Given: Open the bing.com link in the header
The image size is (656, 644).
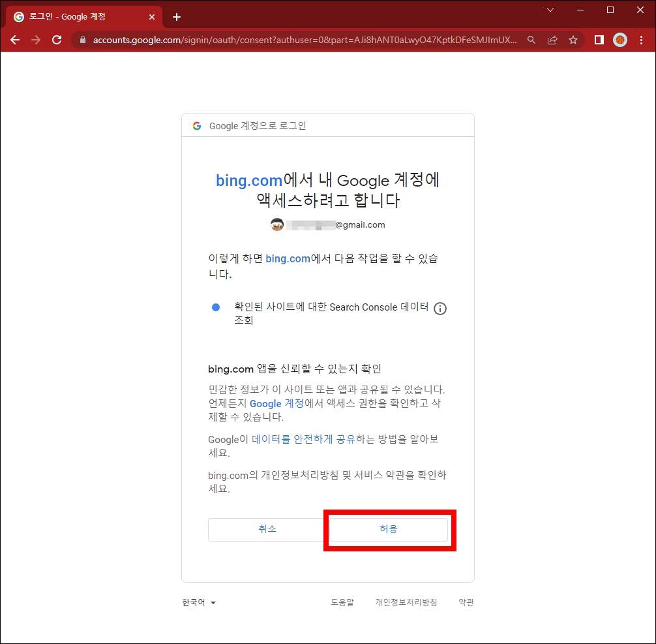Looking at the screenshot, I should (x=249, y=180).
